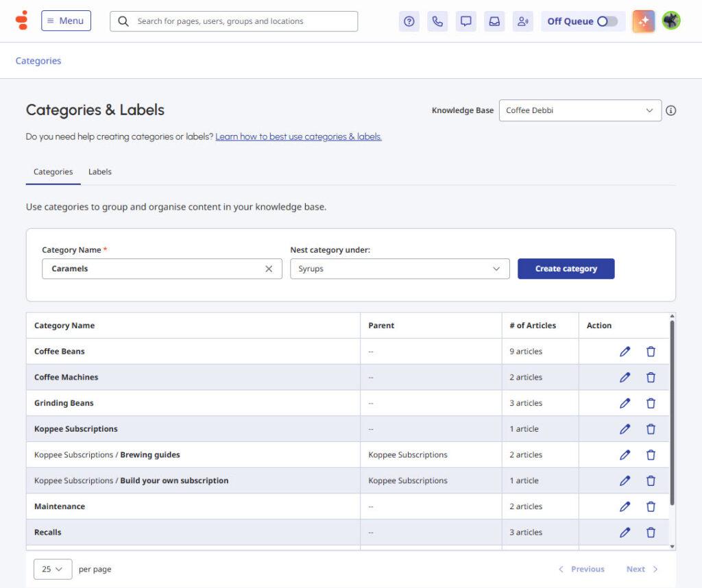Delete the Grinding Beans category
This screenshot has height=588, width=702.
coord(651,403)
